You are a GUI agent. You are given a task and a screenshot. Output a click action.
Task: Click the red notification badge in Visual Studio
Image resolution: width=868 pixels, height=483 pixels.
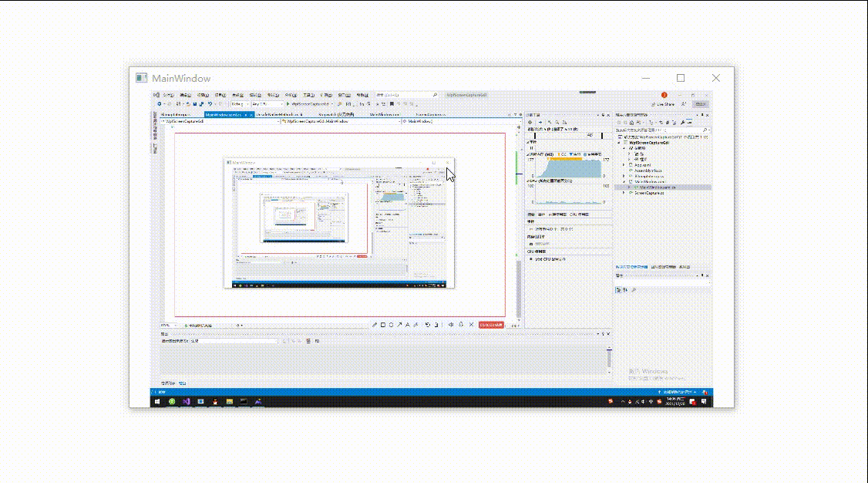(x=664, y=95)
